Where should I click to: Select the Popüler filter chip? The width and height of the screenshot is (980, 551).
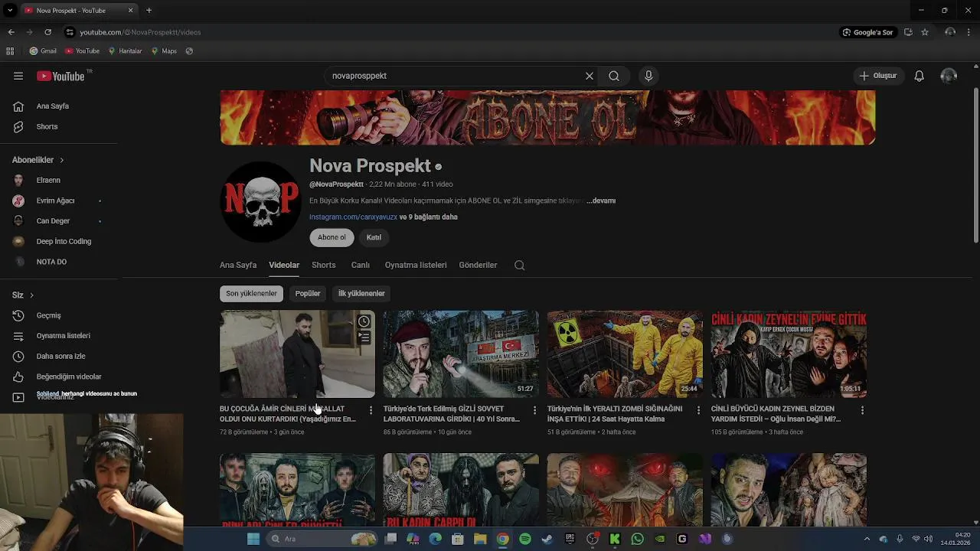pos(308,293)
